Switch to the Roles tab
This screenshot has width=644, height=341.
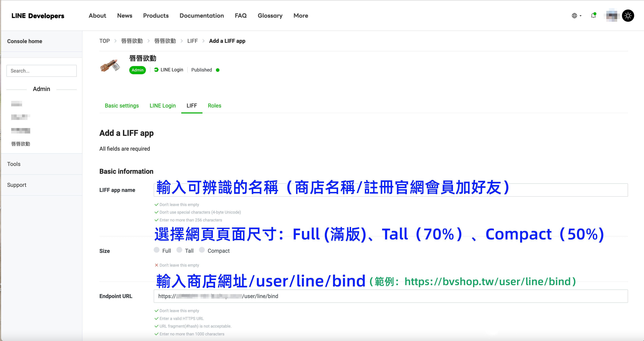tap(214, 106)
